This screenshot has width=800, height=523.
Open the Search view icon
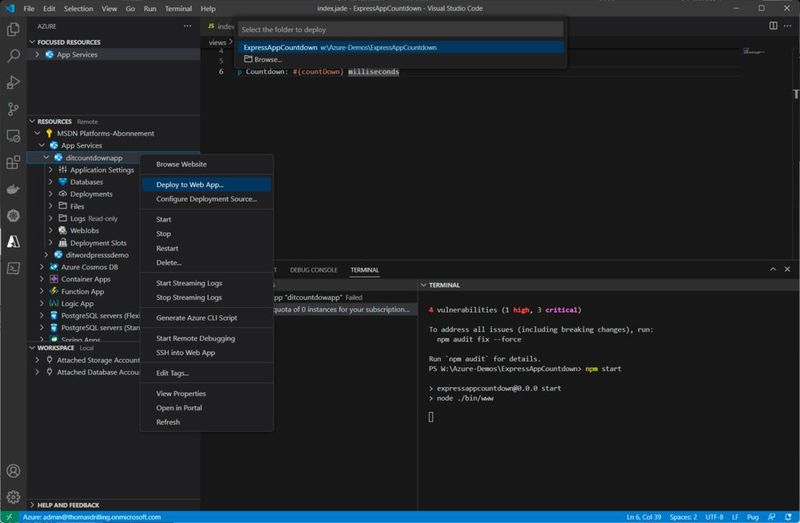14,57
